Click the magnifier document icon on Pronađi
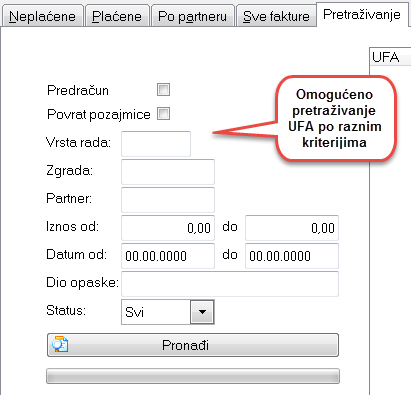 click(x=60, y=345)
